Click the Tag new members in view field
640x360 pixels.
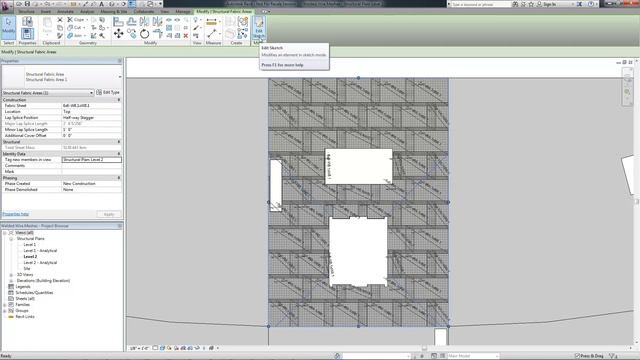click(x=91, y=160)
